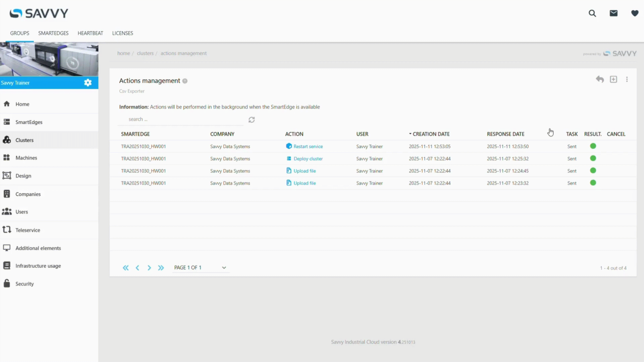Switch to the SMARTEDGES tab
Image resolution: width=644 pixels, height=362 pixels.
pos(53,33)
